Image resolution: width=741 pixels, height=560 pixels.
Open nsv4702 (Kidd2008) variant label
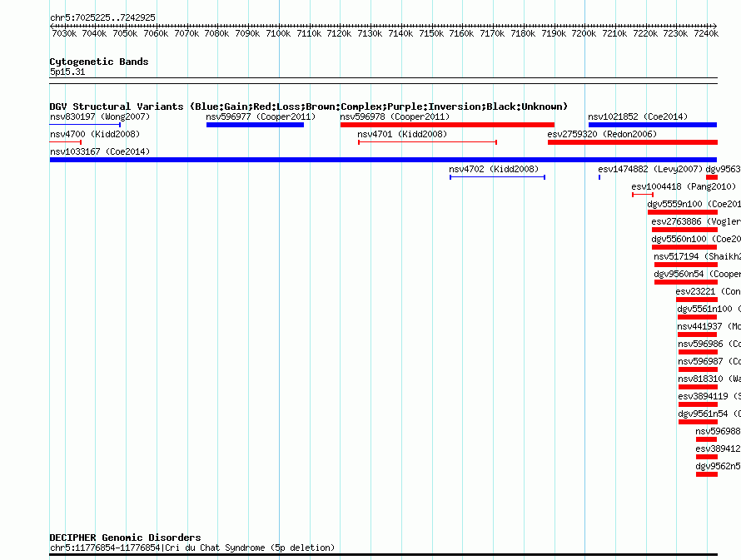click(x=494, y=169)
